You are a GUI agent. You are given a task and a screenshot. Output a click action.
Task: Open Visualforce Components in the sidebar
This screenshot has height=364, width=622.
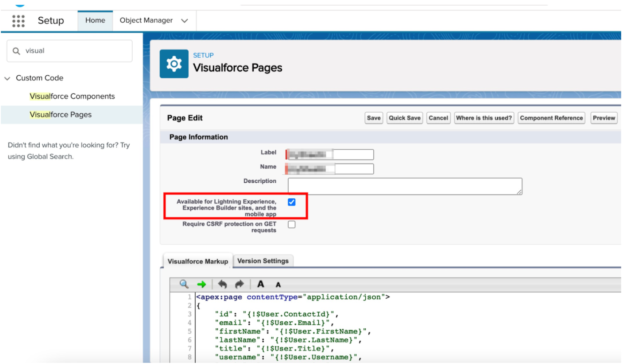[72, 96]
